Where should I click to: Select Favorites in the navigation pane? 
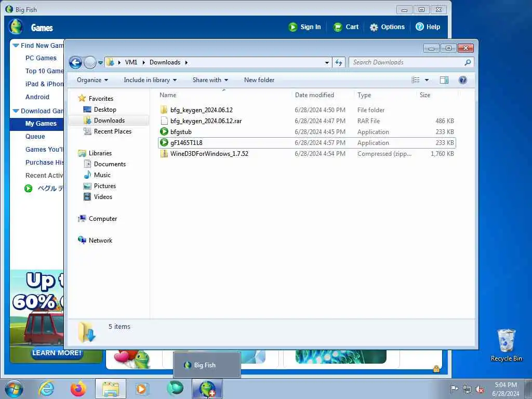coord(101,98)
